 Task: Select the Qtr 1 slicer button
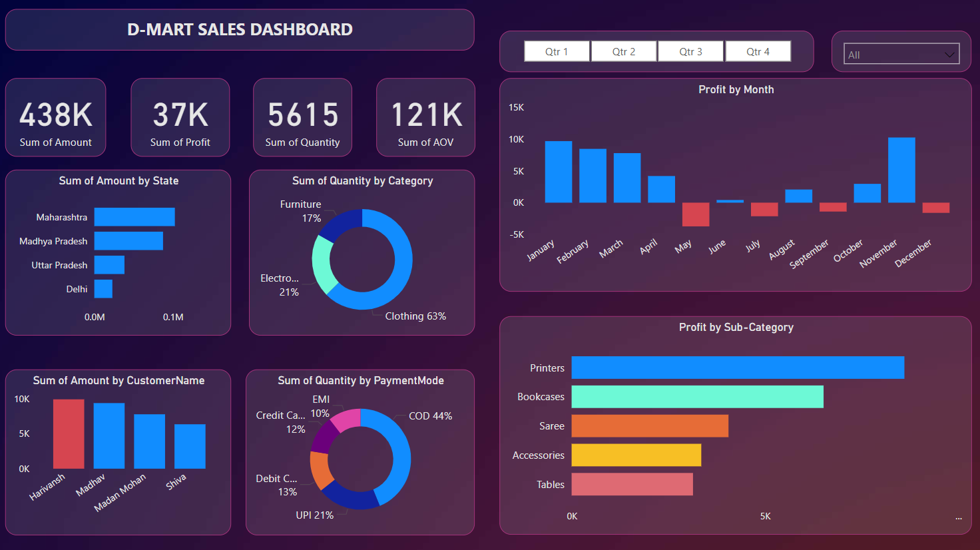coord(557,51)
